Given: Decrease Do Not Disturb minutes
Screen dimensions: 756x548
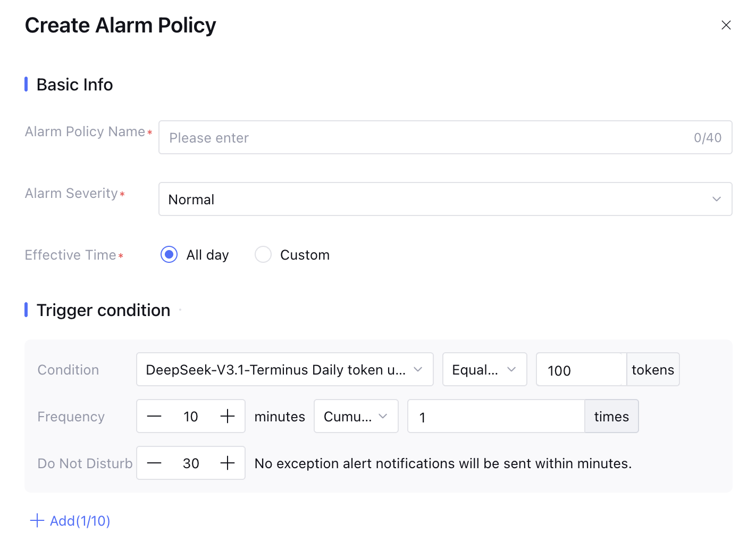Looking at the screenshot, I should coord(154,463).
